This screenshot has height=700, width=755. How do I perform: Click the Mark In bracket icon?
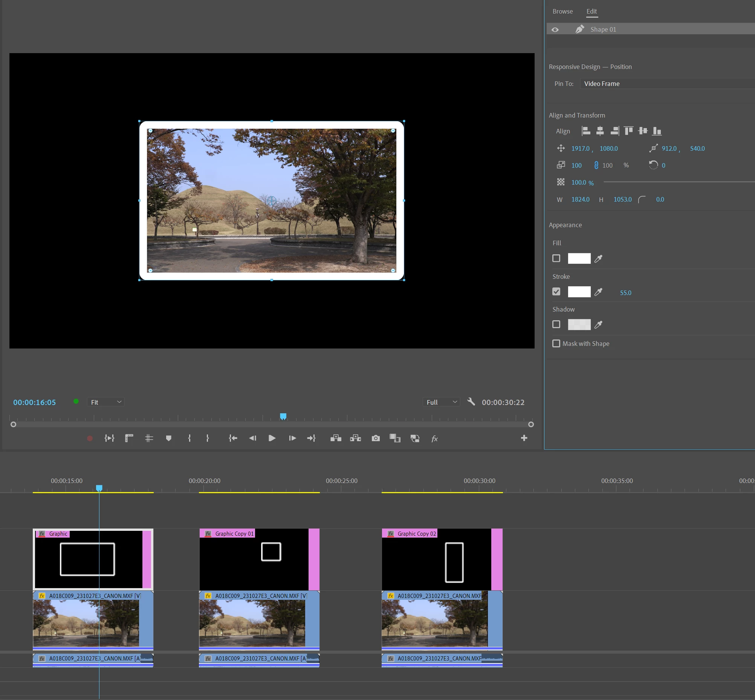pos(190,438)
